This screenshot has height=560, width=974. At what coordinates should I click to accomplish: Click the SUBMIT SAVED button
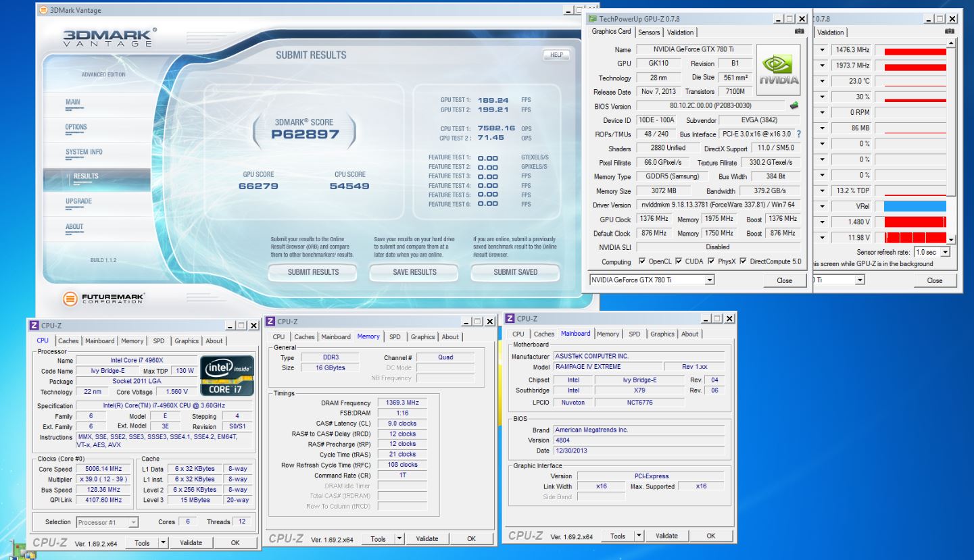click(x=516, y=272)
